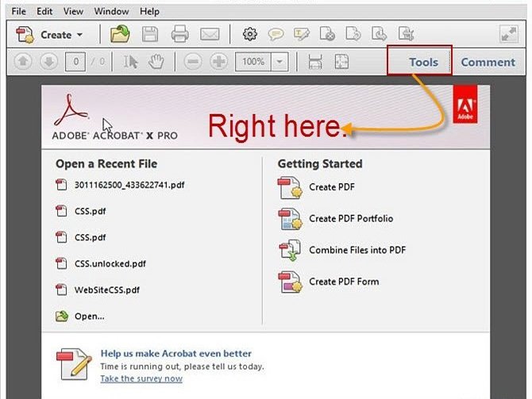Open the File menu

18,12
